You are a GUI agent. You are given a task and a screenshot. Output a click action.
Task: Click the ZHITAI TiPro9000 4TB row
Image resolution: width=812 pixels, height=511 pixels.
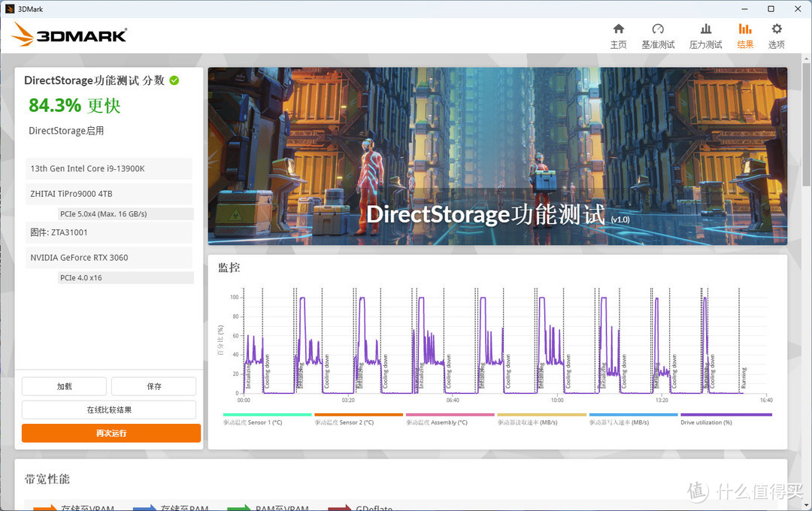[x=109, y=194]
